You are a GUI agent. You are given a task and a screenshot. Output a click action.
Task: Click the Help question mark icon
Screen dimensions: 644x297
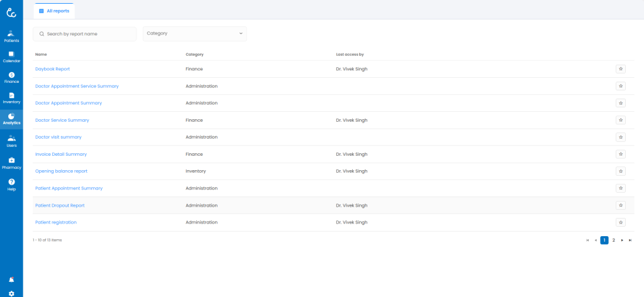[x=11, y=183]
